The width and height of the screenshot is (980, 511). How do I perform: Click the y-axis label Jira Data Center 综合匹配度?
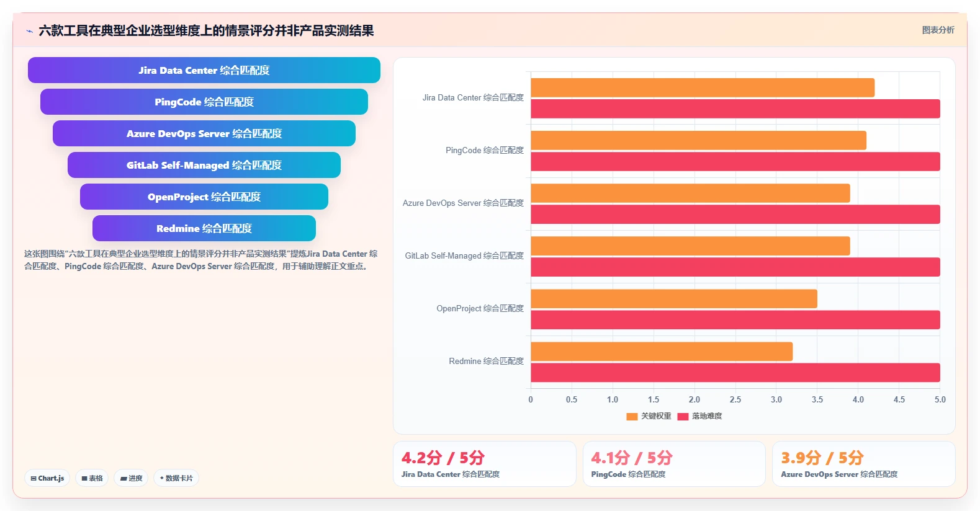(x=473, y=97)
